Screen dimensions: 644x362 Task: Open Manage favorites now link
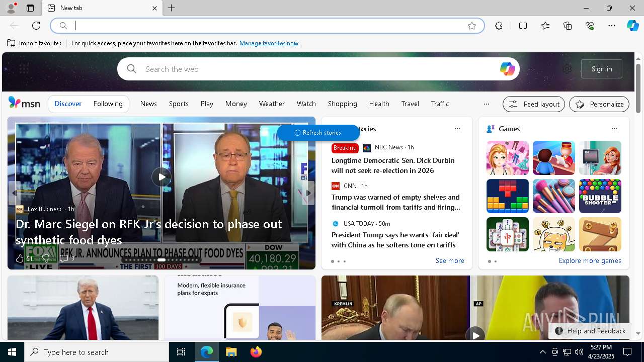269,43
